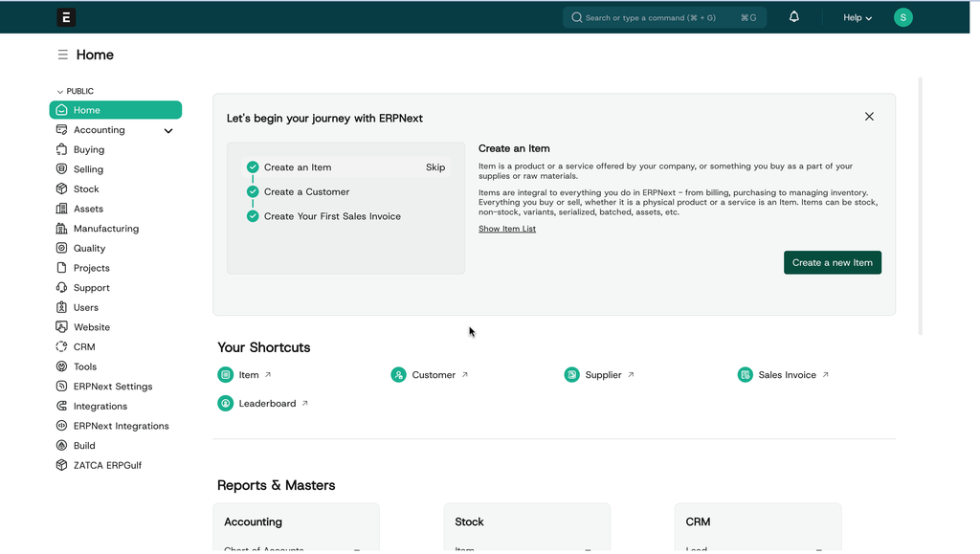This screenshot has width=980, height=554.
Task: Open the Home workspace in sidebar
Action: (x=116, y=110)
